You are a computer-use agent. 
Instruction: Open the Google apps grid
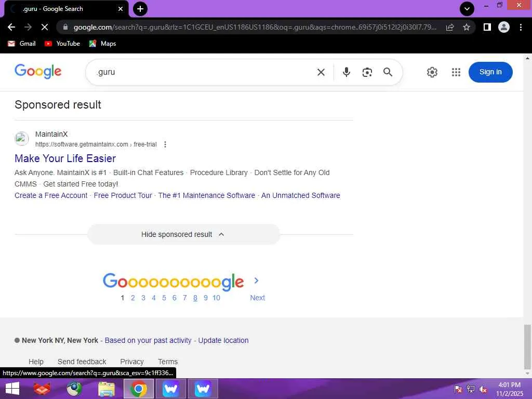[456, 72]
